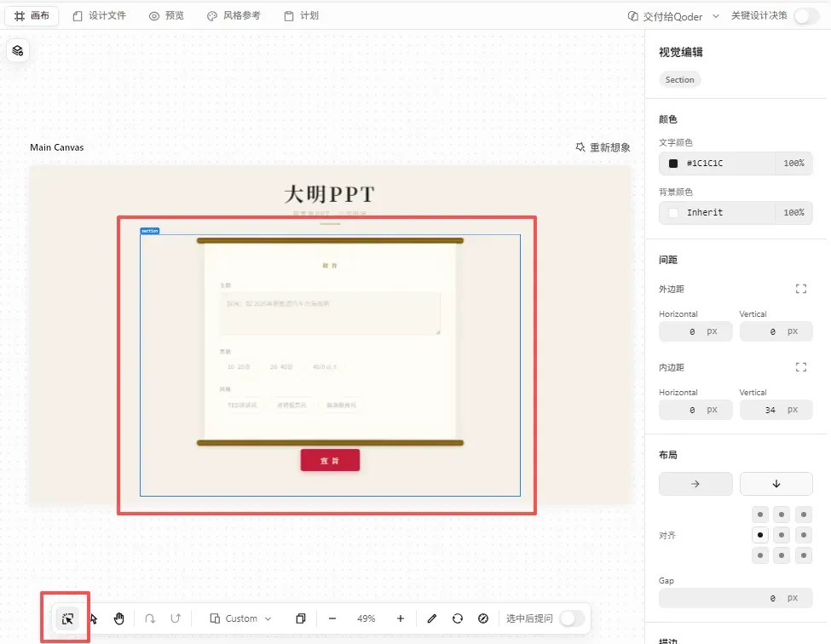831x644 pixels.
Task: Click the Inherit background color swatch
Action: (x=673, y=212)
